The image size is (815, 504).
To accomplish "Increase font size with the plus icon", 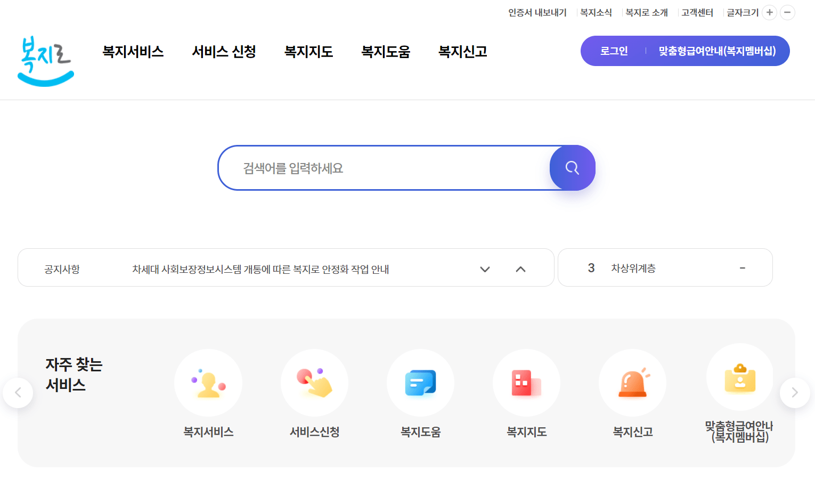I will tap(769, 12).
